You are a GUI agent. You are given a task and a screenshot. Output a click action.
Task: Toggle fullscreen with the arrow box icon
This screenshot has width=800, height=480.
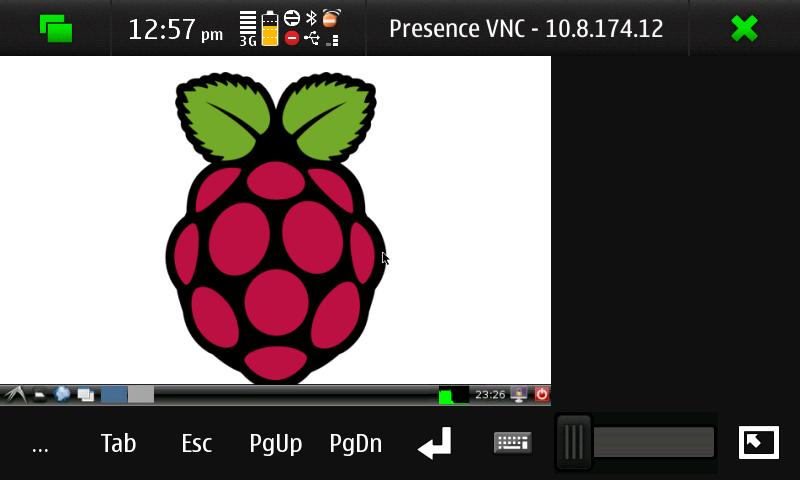pos(759,442)
